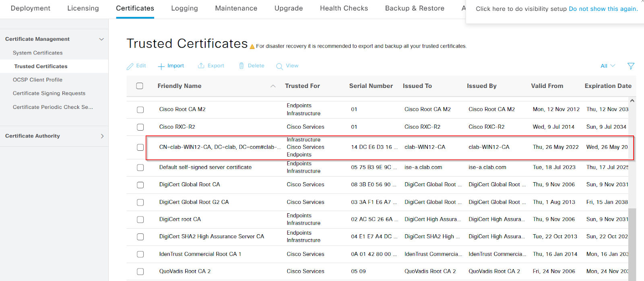Click Thu, 26 May 2022 valid-from date
644x281 pixels.
click(x=555, y=147)
